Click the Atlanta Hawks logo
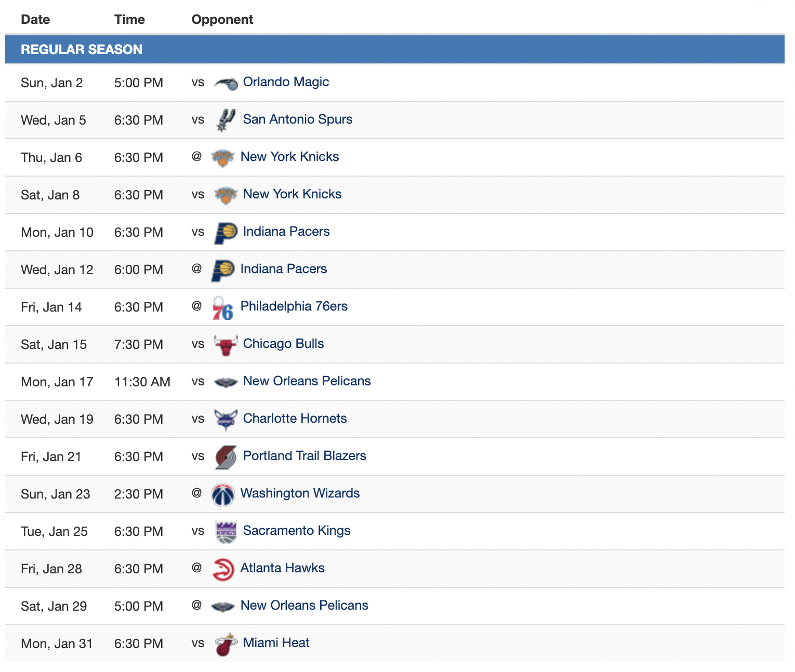This screenshot has height=672, width=795. pyautogui.click(x=223, y=569)
